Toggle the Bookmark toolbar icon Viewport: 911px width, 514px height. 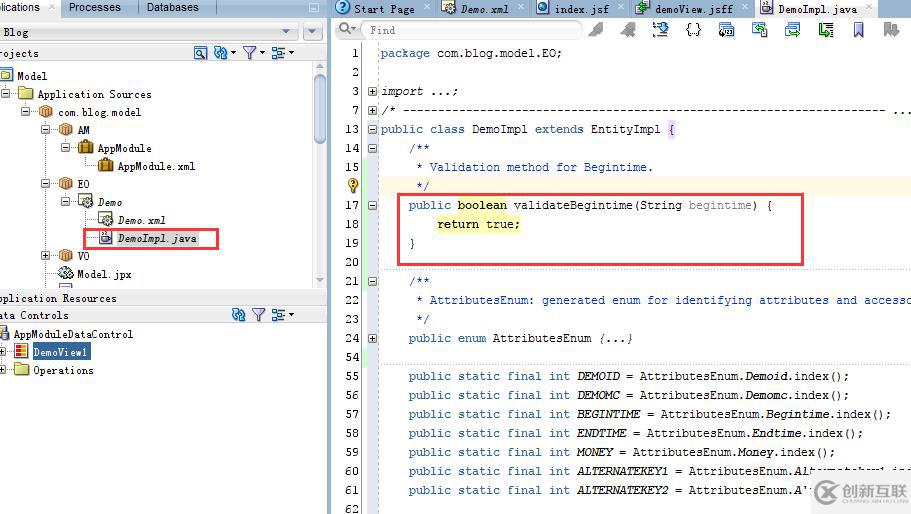coord(859,29)
